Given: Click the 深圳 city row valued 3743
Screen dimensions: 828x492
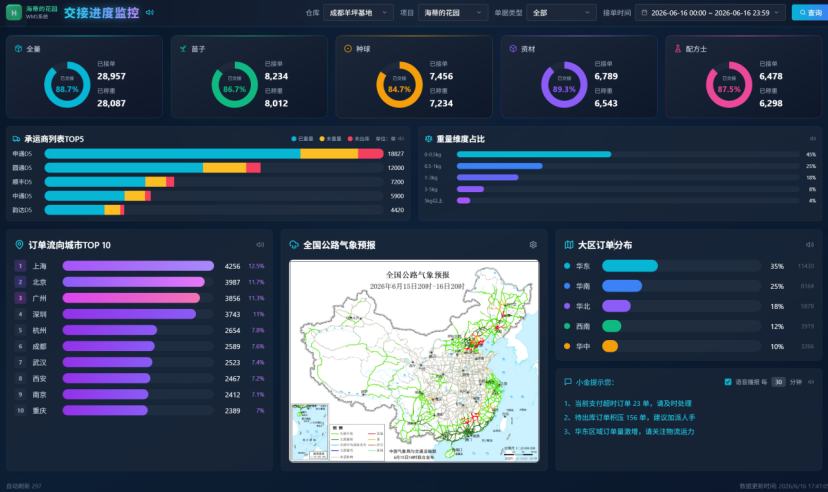Looking at the screenshot, I should pyautogui.click(x=139, y=314).
